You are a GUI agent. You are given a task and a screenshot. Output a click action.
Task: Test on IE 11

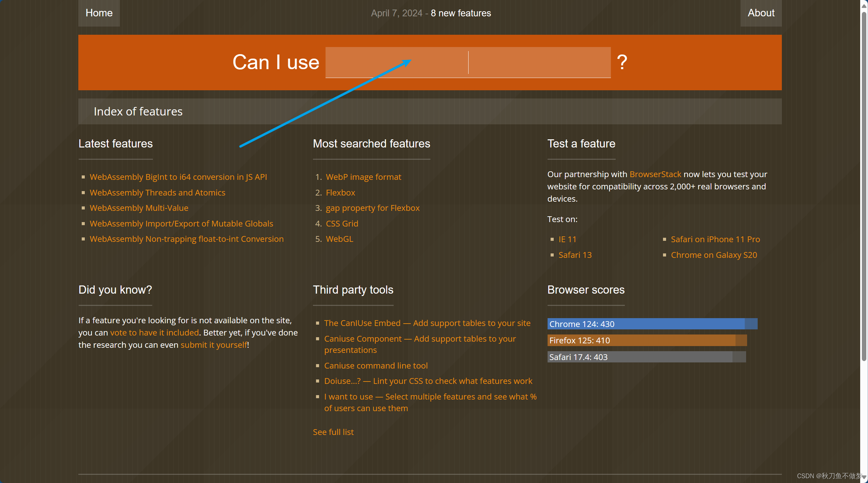point(567,239)
